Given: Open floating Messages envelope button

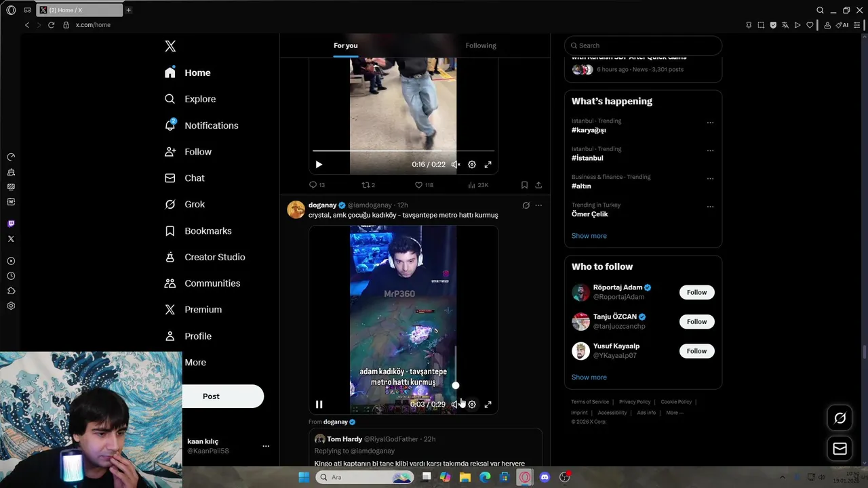Looking at the screenshot, I should coord(840,449).
